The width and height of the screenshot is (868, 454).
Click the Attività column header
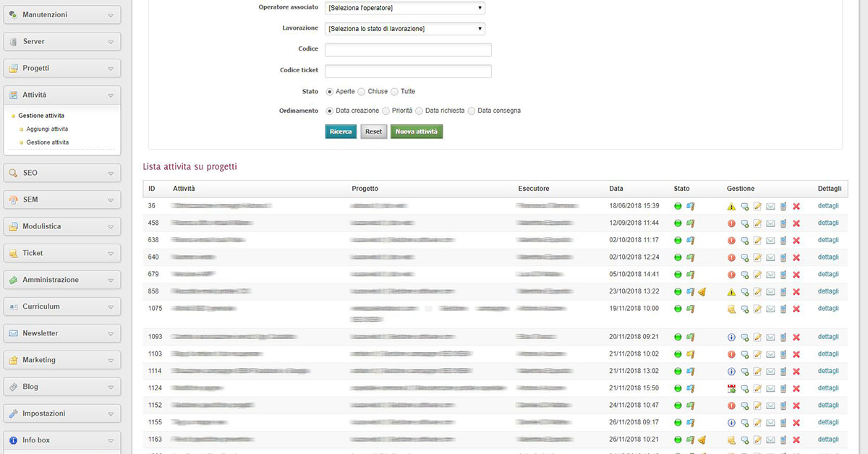coord(184,189)
